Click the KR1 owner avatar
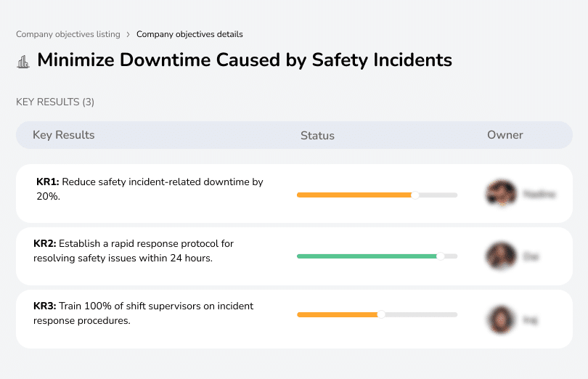 [x=501, y=194]
